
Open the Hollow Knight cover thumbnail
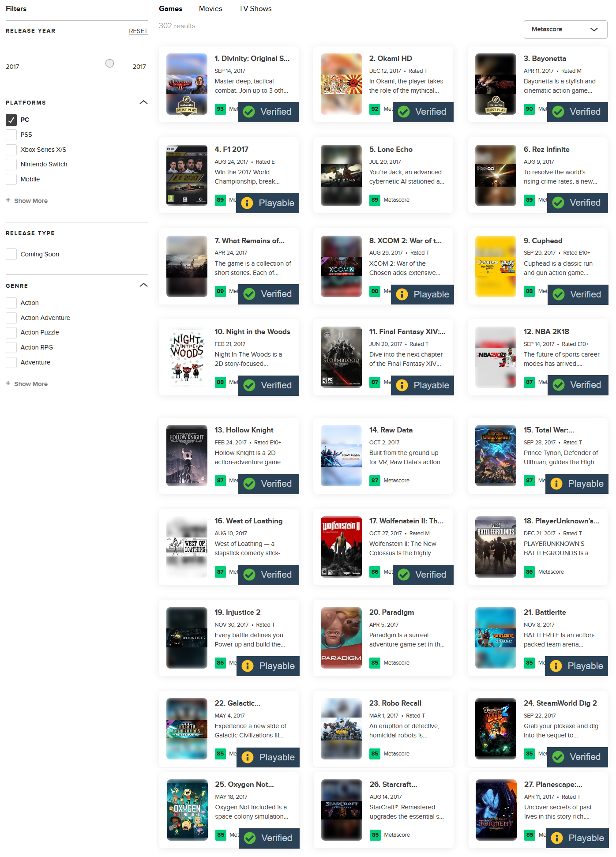coord(187,456)
